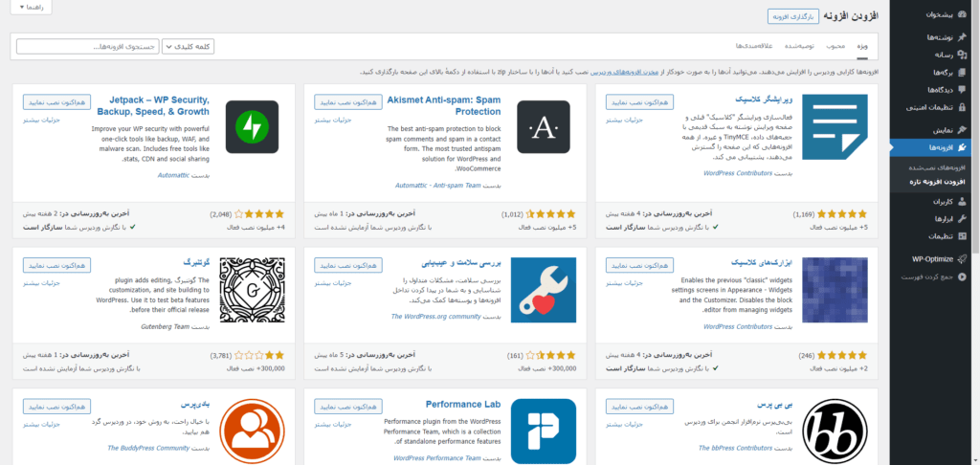Open Akismet Anti-spam: Spam Protection title
Viewport: 980px width, 465px height.
(444, 105)
